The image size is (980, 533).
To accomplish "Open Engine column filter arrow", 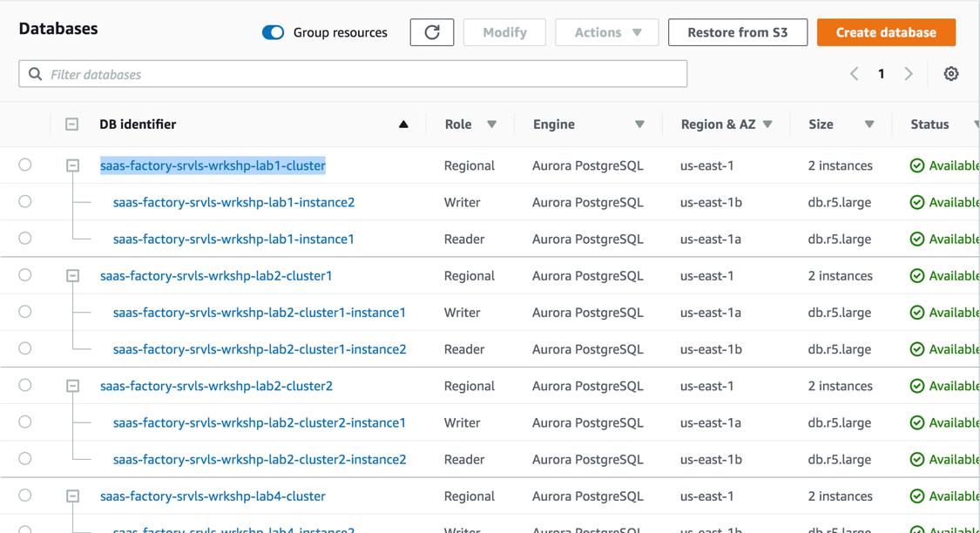I will pos(639,125).
